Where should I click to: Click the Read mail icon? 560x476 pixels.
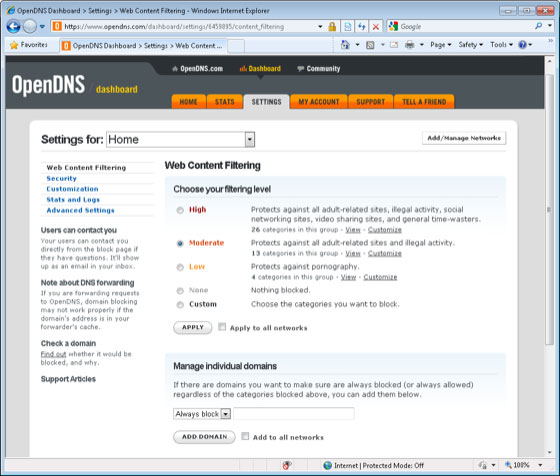point(394,45)
